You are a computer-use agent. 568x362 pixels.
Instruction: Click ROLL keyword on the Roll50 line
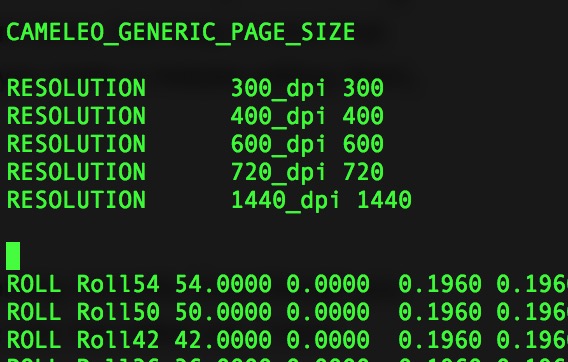34,312
